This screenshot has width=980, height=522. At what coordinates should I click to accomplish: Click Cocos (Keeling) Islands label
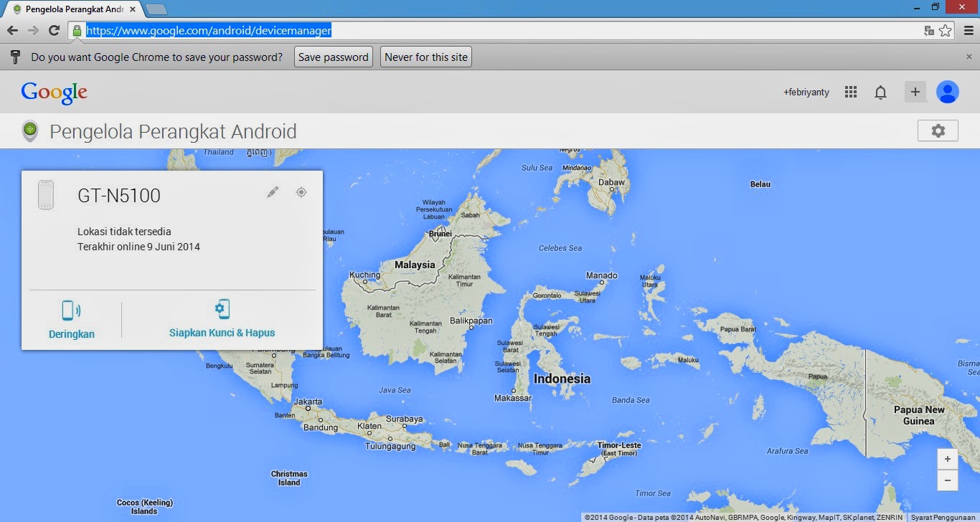click(x=144, y=507)
